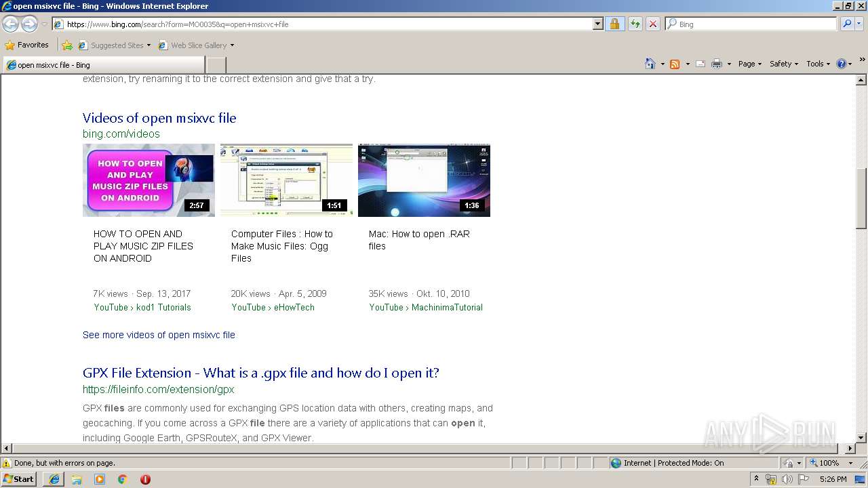The image size is (868, 488).
Task: Open 'Computer Files : How to Make Music Files' title
Action: (x=282, y=246)
